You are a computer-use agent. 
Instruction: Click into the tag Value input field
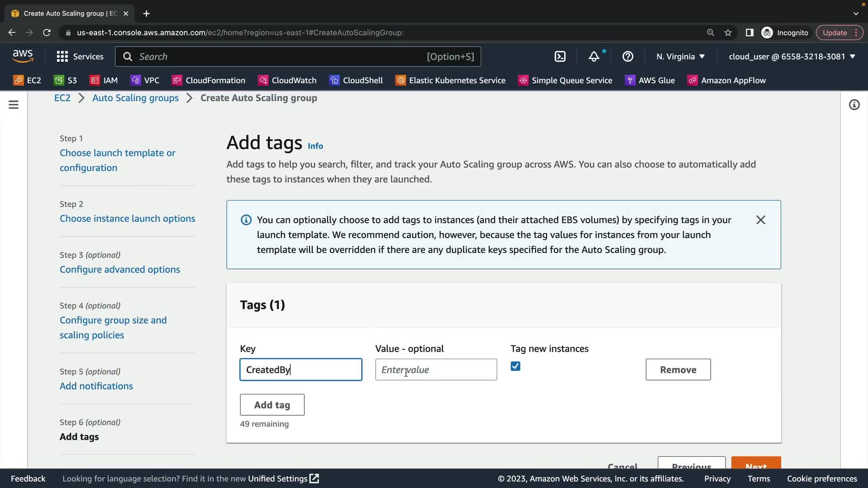(x=436, y=370)
